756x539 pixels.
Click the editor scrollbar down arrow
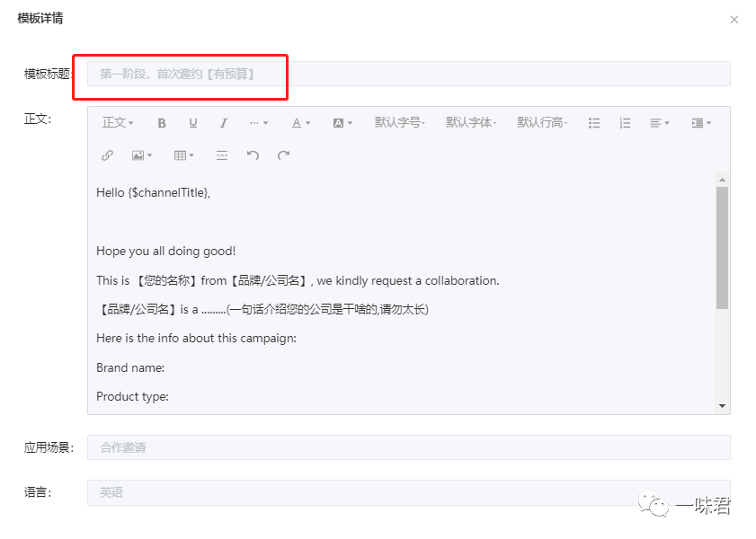(722, 406)
